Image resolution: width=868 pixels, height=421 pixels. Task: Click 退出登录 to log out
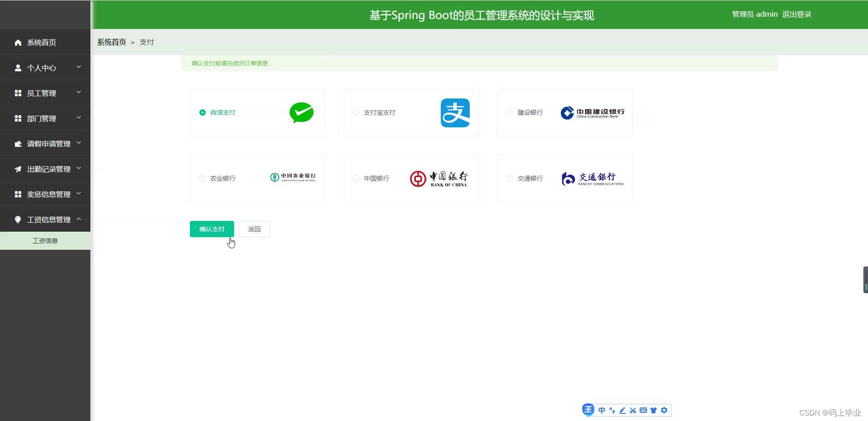796,14
